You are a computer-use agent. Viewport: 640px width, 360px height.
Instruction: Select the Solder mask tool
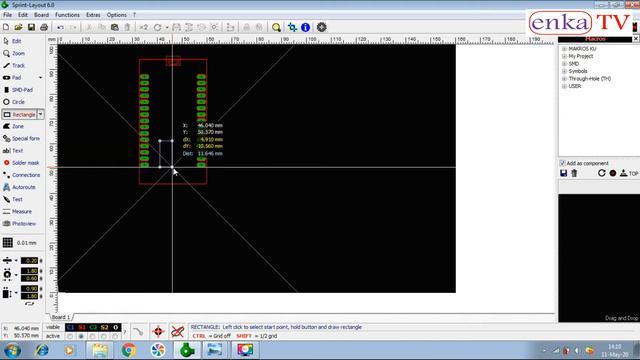click(x=21, y=163)
